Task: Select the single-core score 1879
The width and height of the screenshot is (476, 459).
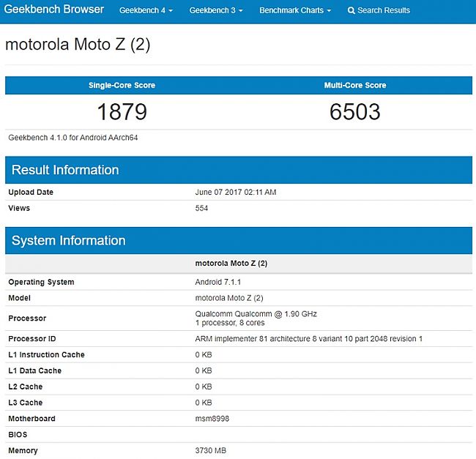Action: click(x=122, y=112)
